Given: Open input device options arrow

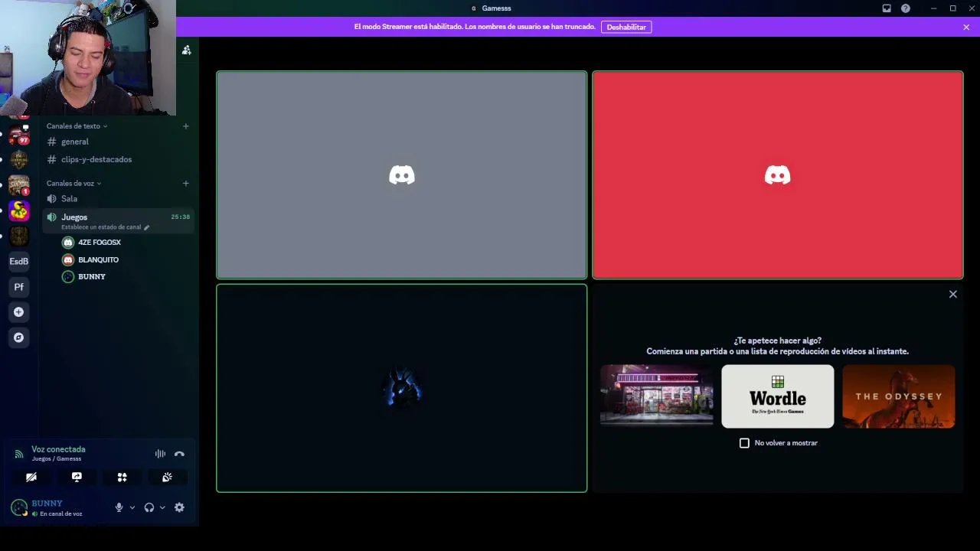Looking at the screenshot, I should coord(132,507).
